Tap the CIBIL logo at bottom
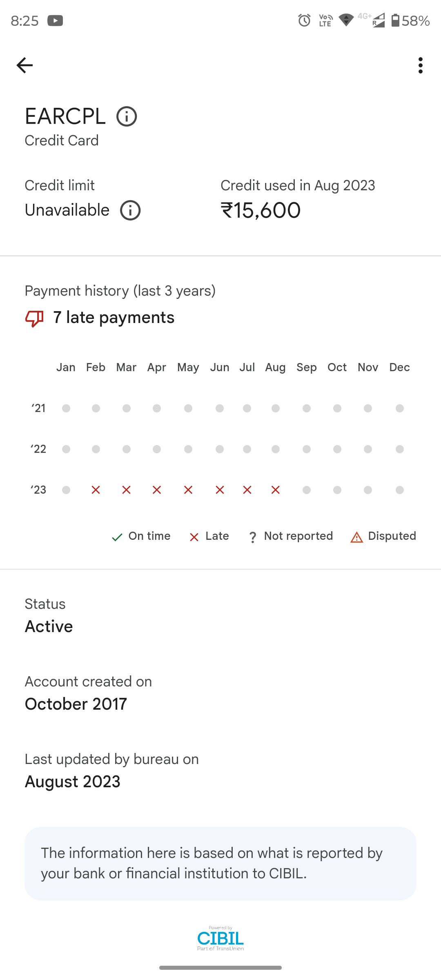441x980 pixels. click(x=220, y=938)
